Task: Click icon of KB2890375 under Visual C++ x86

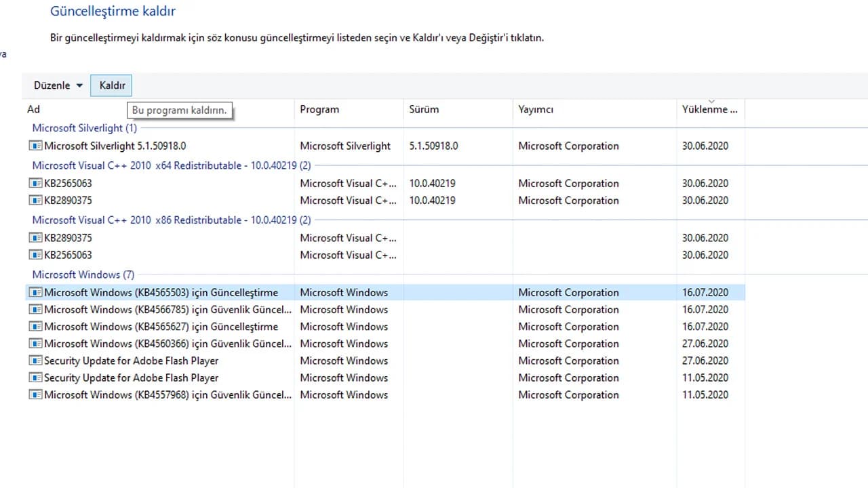Action: tap(35, 238)
